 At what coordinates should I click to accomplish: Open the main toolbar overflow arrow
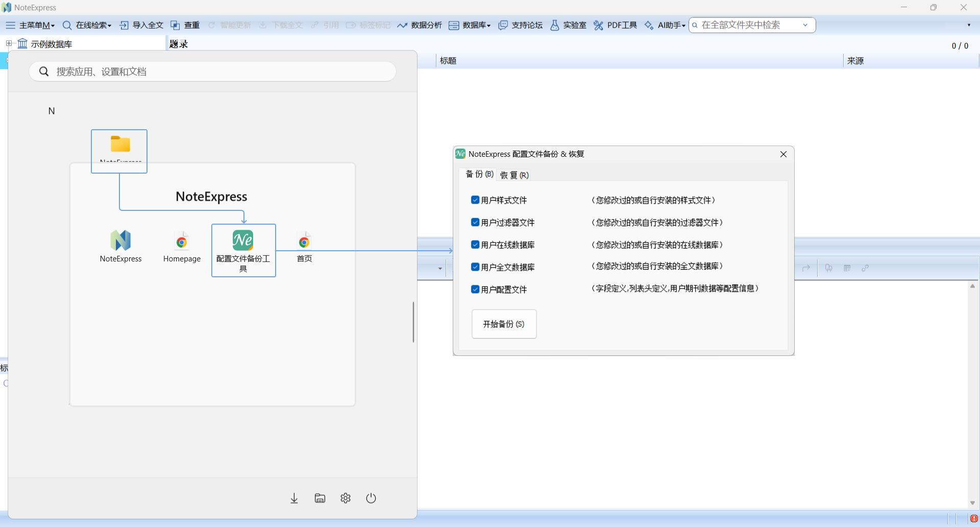(x=969, y=25)
